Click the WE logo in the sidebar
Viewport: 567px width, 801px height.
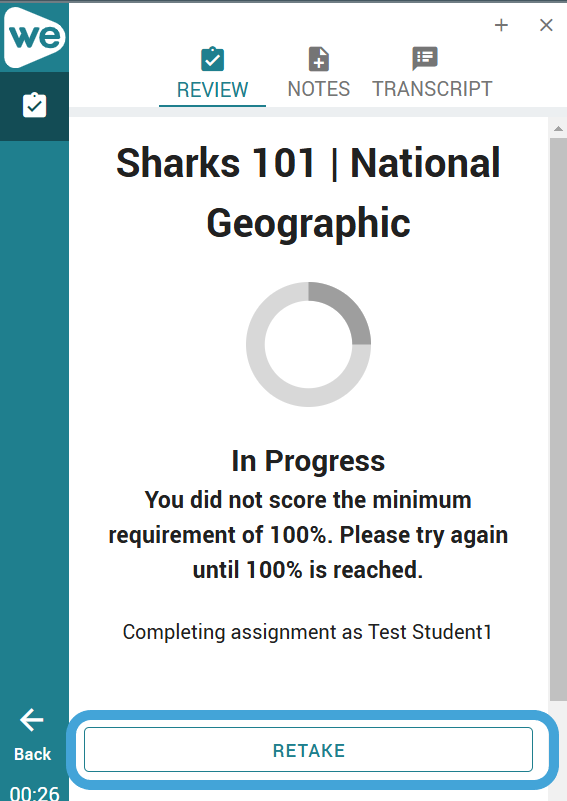click(35, 37)
